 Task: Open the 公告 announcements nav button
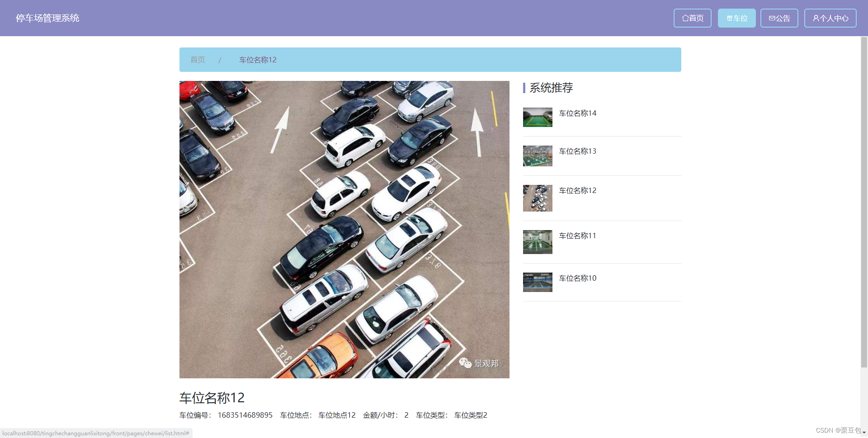pyautogui.click(x=779, y=18)
